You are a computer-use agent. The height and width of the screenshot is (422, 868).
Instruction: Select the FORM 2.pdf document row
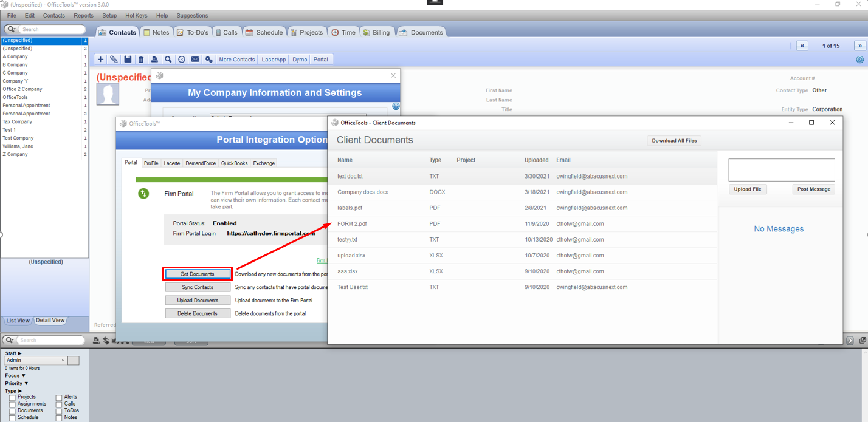[x=523, y=224]
